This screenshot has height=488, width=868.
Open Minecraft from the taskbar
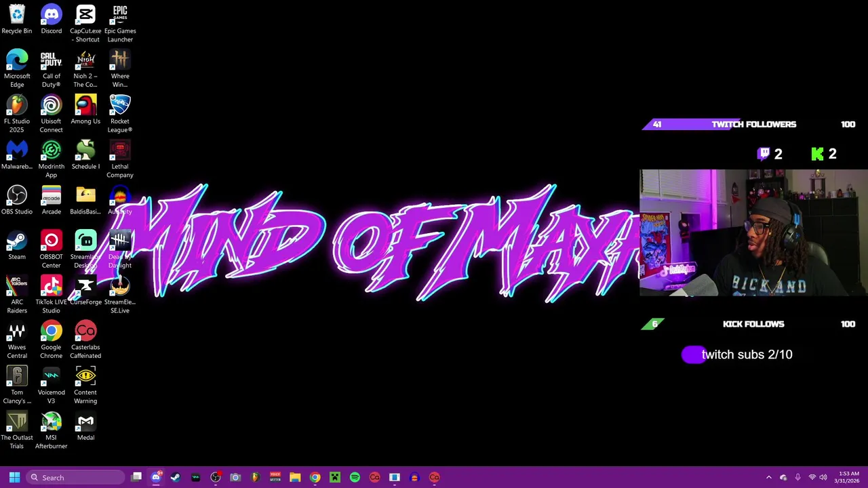click(x=335, y=477)
